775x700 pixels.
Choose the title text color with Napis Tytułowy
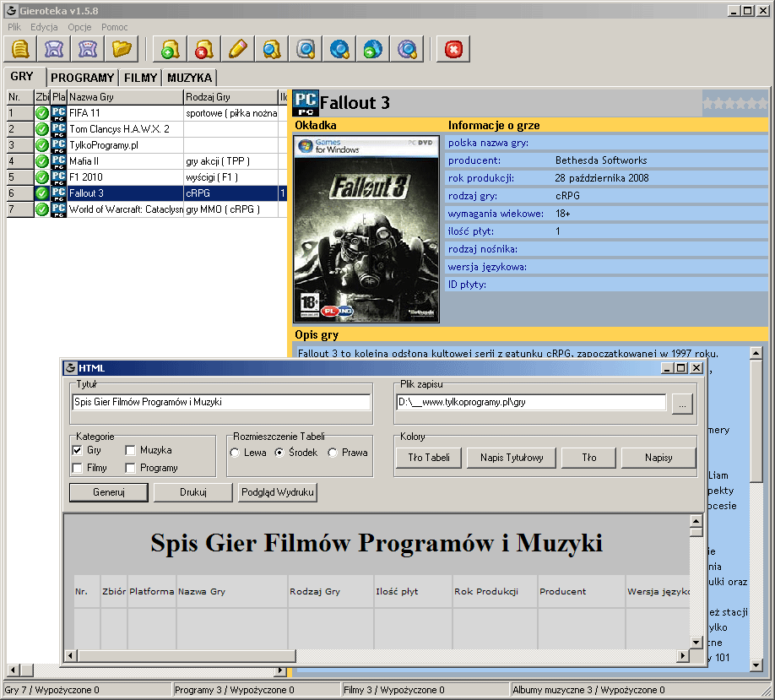[x=512, y=458]
